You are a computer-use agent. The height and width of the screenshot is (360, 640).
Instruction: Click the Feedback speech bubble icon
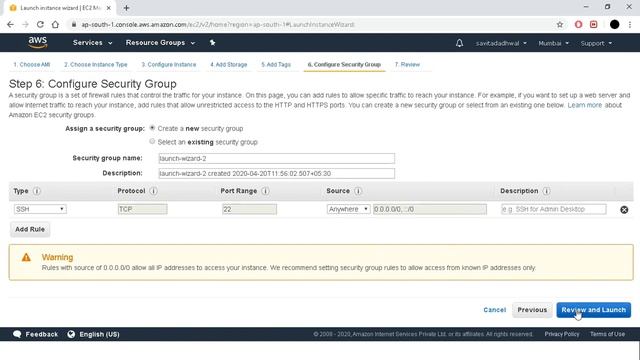point(17,334)
